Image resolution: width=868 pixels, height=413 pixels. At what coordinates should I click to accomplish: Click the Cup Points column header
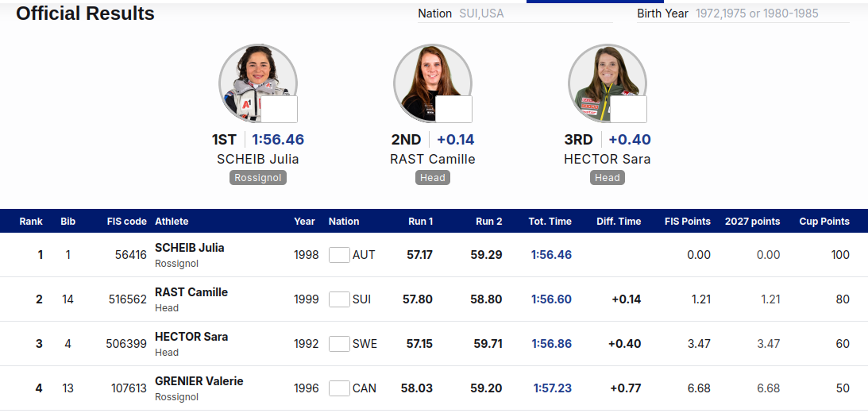point(824,222)
